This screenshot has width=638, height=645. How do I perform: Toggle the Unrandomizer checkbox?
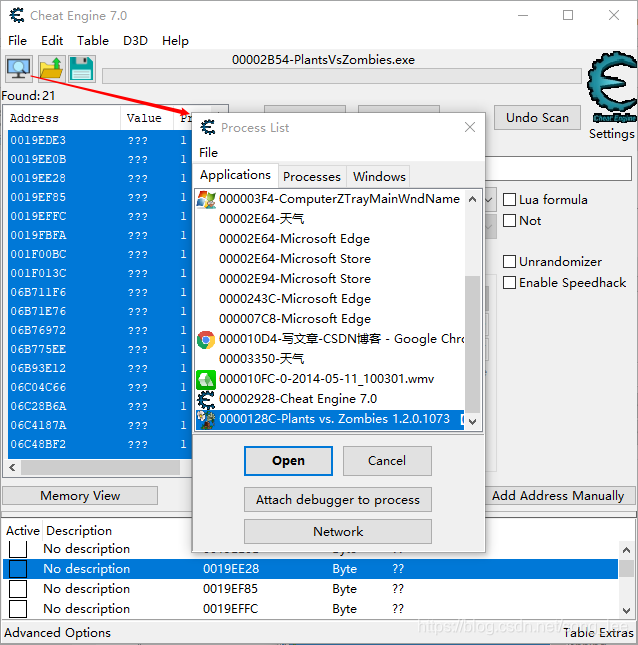pyautogui.click(x=509, y=261)
